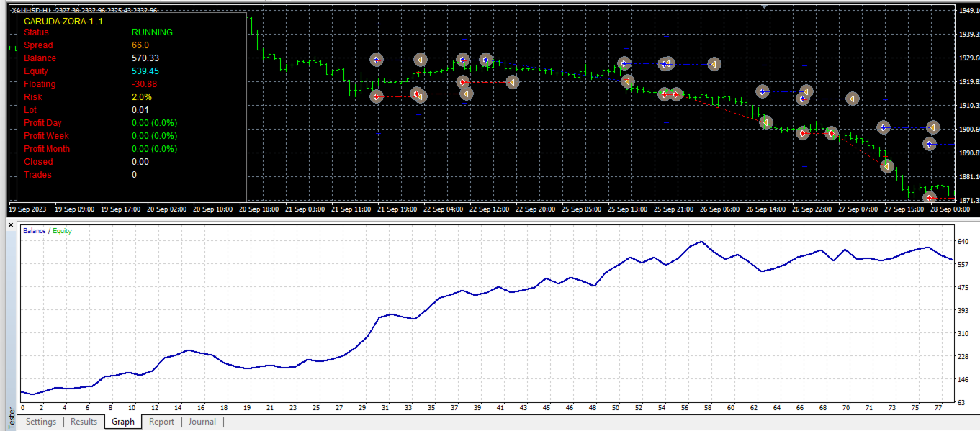The width and height of the screenshot is (980, 431).
Task: Click the Spread label
Action: coord(38,45)
